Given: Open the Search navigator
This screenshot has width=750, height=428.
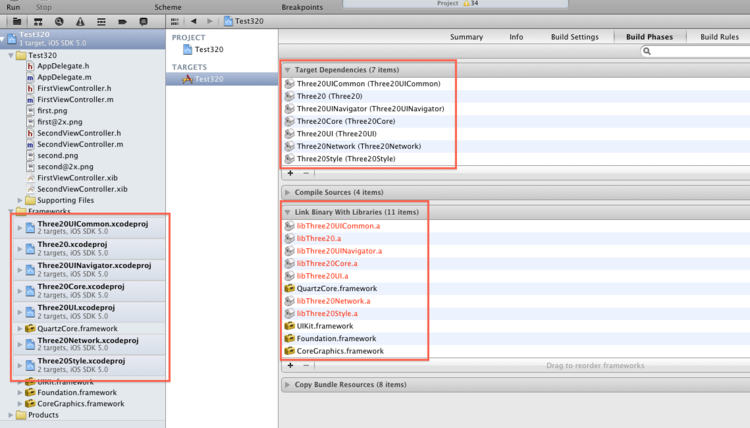Looking at the screenshot, I should coord(59,22).
